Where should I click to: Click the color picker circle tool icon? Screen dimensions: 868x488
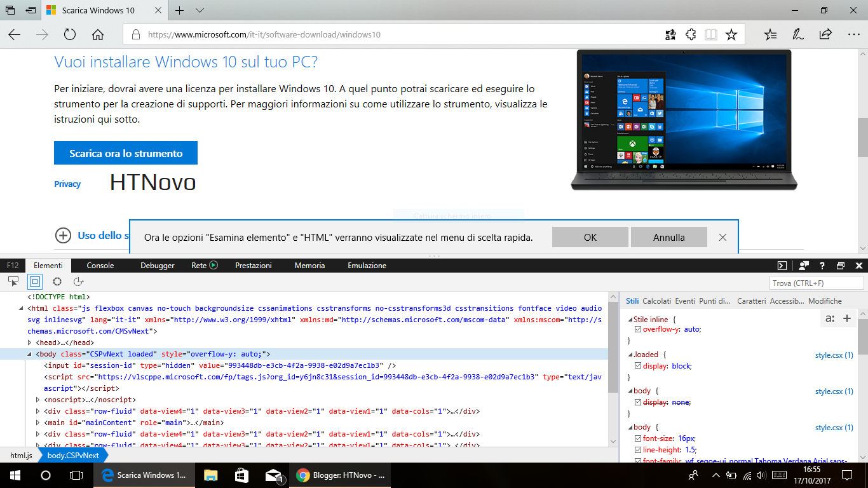coord(57,281)
